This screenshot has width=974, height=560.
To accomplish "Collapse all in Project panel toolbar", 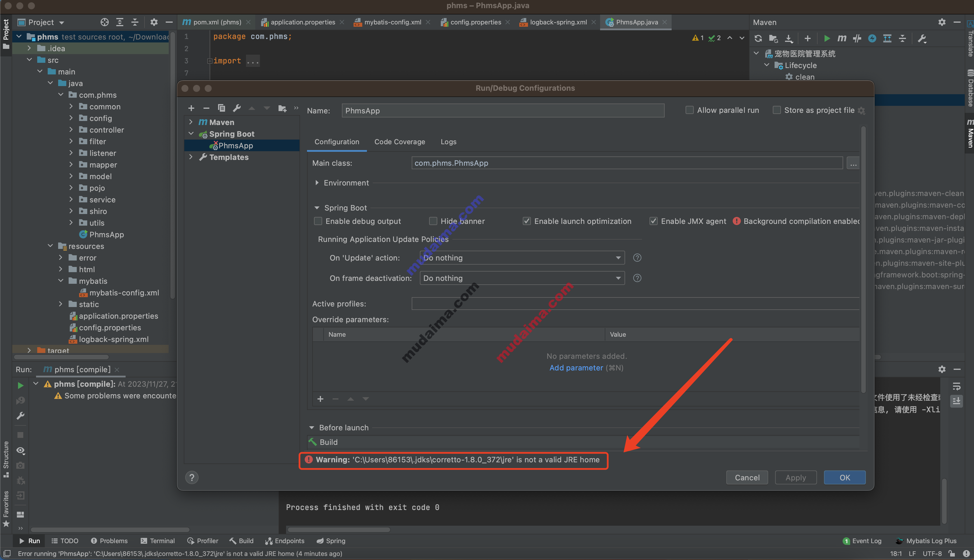I will coord(135,22).
